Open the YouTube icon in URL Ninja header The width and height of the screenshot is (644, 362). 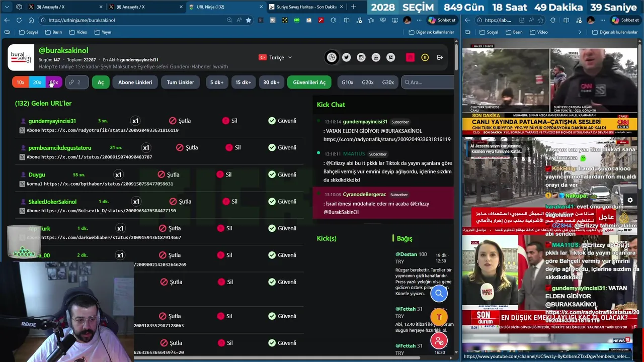coord(376,57)
